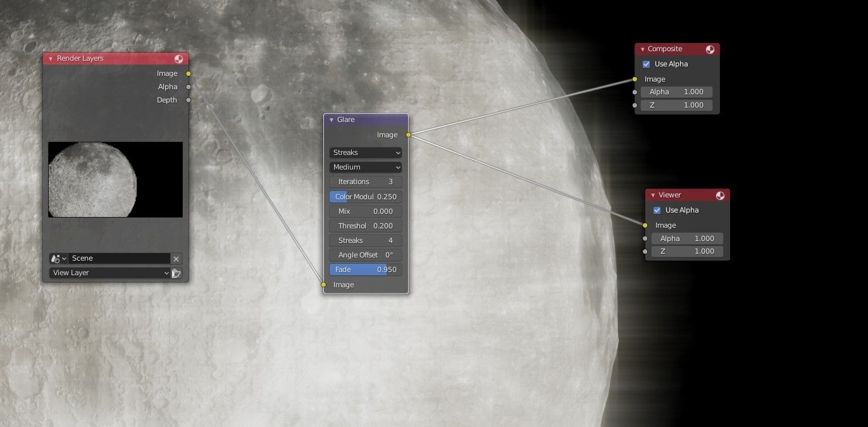Click the Mix value field on the Glare node

365,211
